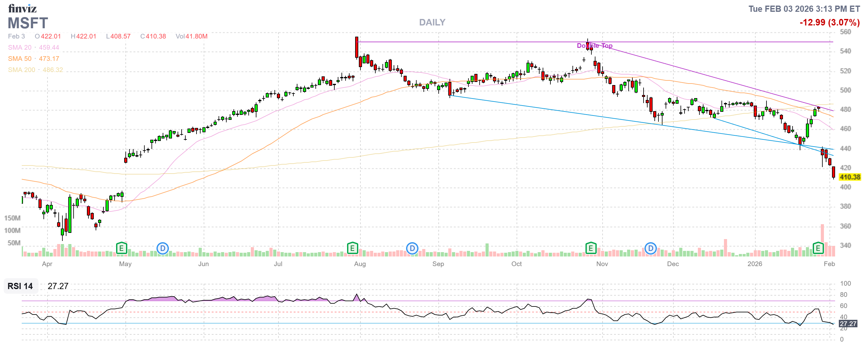This screenshot has width=868, height=349.
Task: Click the earnings E marker near Nov
Action: click(x=590, y=249)
